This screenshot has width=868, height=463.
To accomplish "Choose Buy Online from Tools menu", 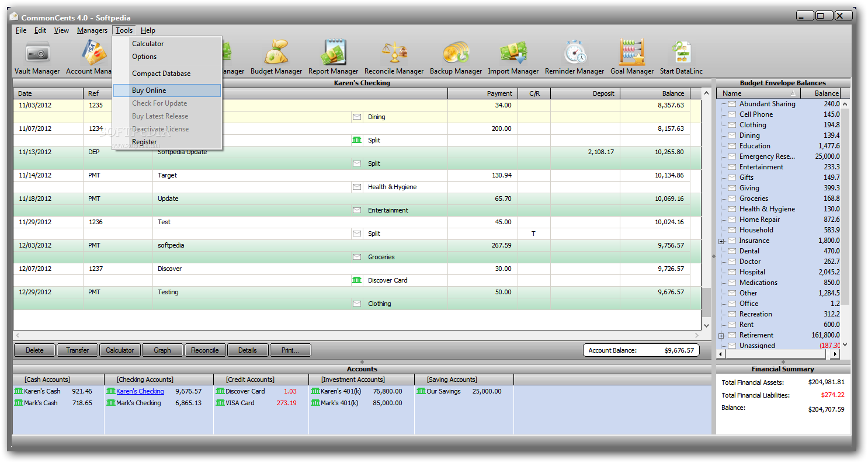I will pos(167,90).
